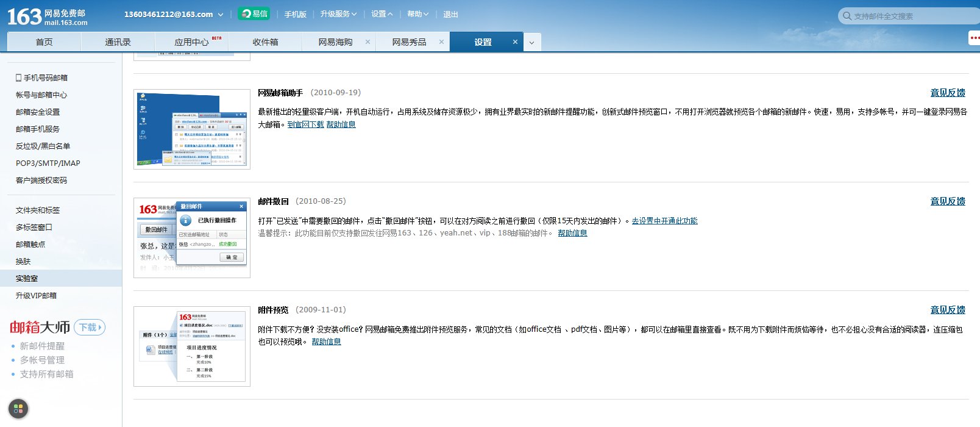Click the 附件预览 title
The image size is (980, 427).
point(273,310)
